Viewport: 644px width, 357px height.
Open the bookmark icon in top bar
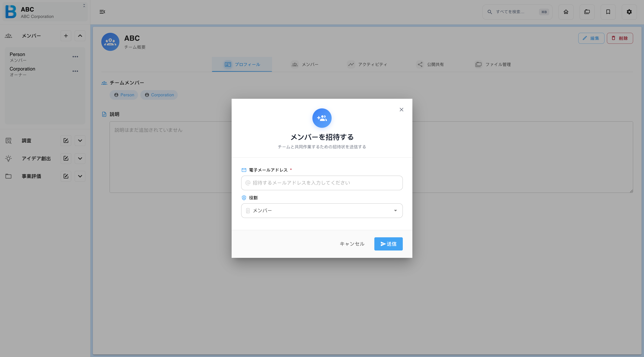pos(608,12)
